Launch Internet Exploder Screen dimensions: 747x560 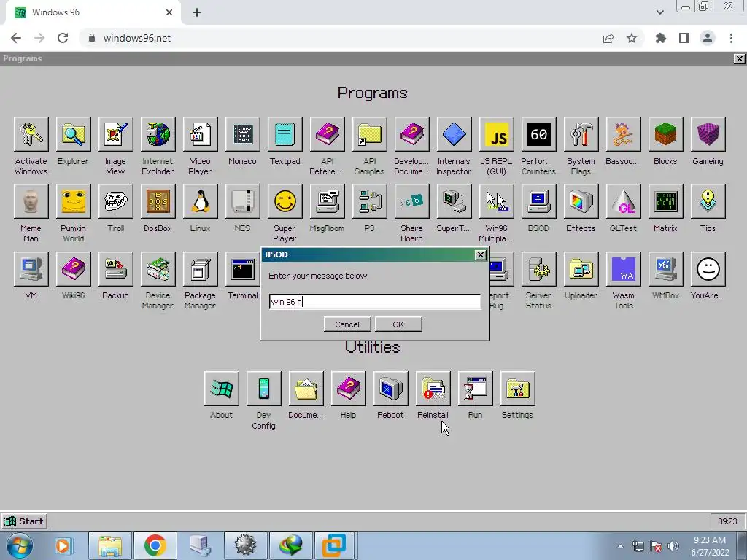[158, 134]
